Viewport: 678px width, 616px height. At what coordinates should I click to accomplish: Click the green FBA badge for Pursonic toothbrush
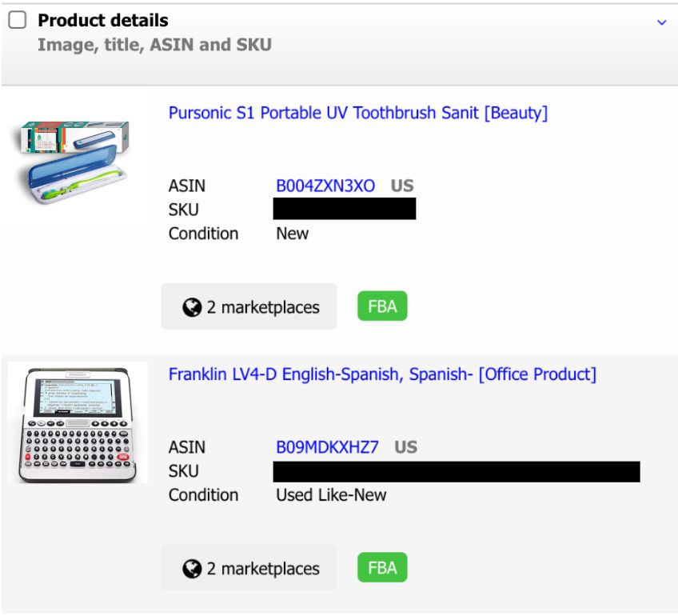coord(382,306)
